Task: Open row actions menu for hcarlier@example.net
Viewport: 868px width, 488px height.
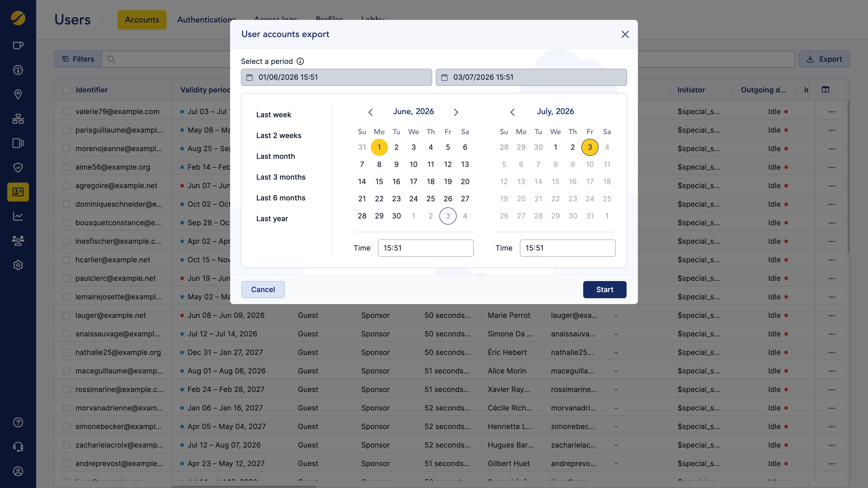Action: coord(832,260)
